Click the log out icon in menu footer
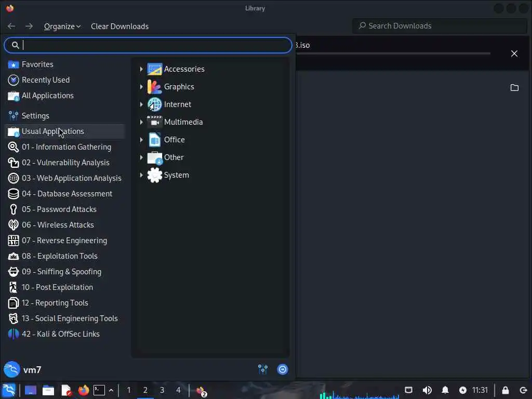Image resolution: width=532 pixels, height=399 pixels. pos(282,369)
